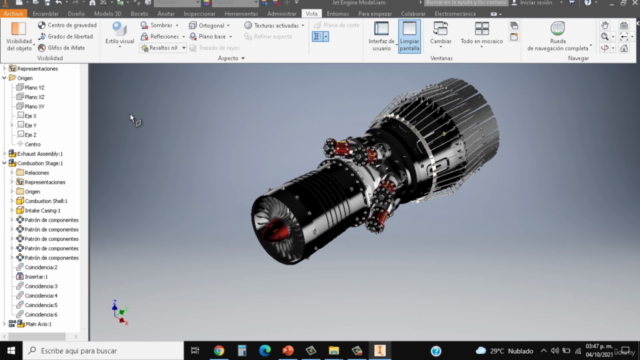
Task: Open Sombras dropdown arrow
Action: click(177, 25)
